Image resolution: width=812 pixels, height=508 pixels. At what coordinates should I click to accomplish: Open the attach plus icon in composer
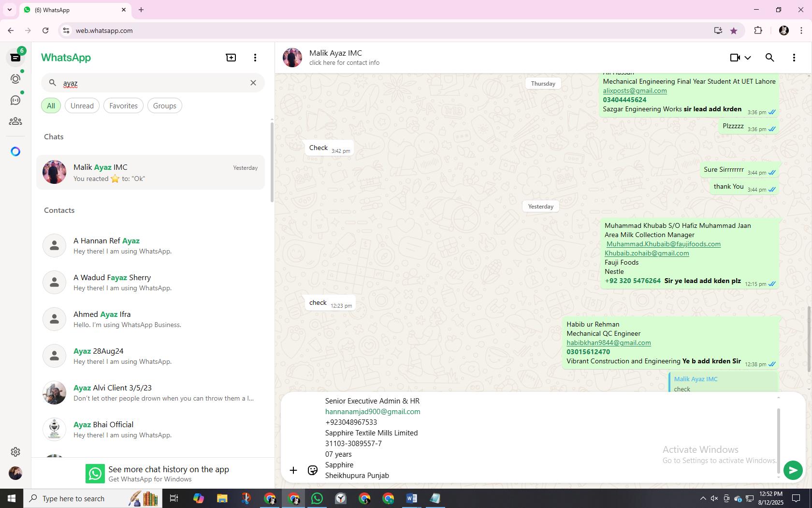(293, 470)
